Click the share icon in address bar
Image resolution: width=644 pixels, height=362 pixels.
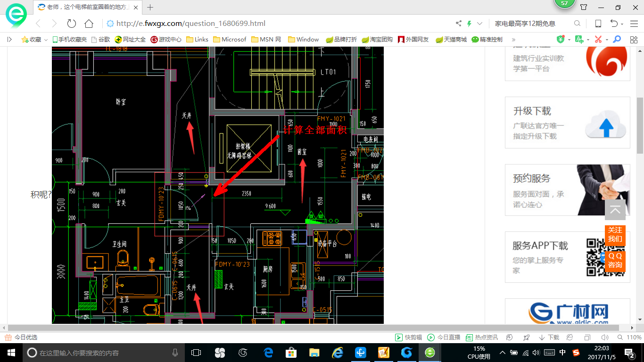point(459,24)
